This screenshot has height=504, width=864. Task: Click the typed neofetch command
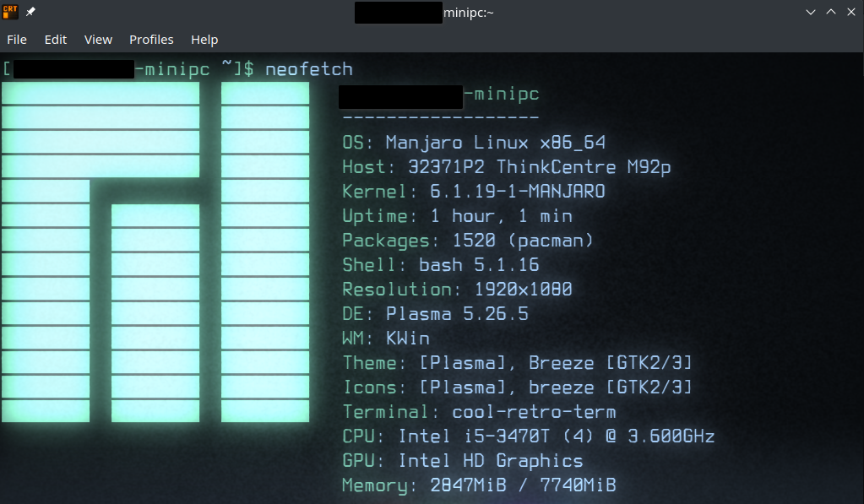[308, 69]
